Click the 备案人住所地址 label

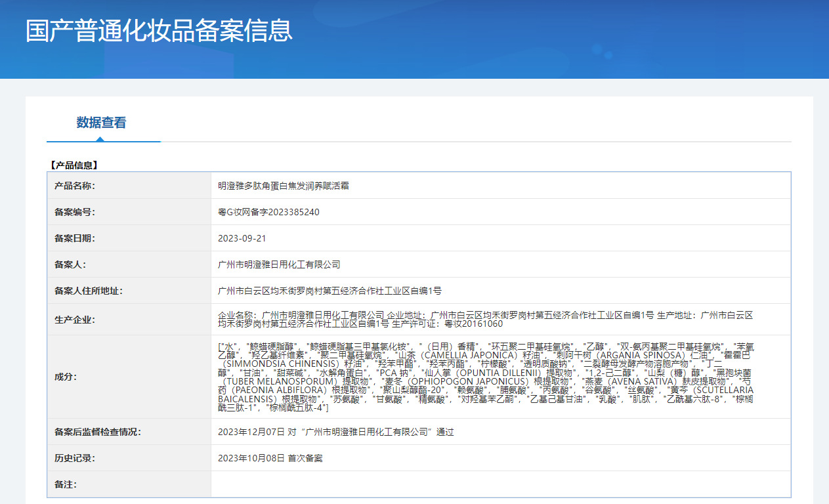pos(89,291)
